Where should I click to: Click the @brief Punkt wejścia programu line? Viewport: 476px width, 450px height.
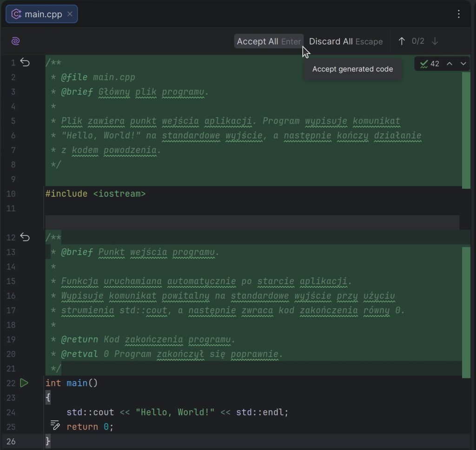135,252
